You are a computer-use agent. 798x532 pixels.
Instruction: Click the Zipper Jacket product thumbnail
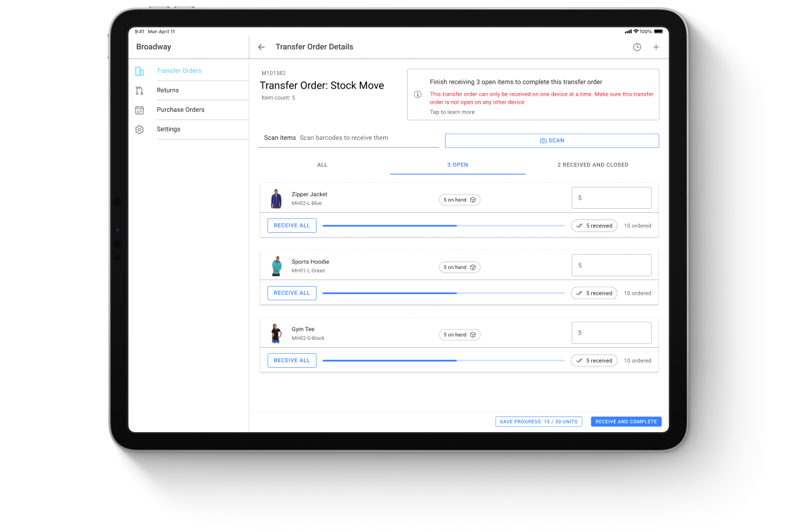point(276,199)
